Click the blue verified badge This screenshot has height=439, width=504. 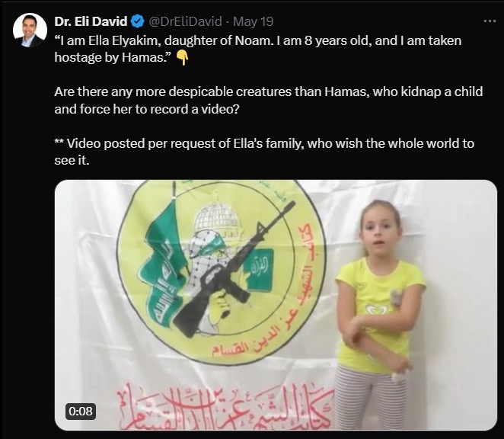coord(138,21)
